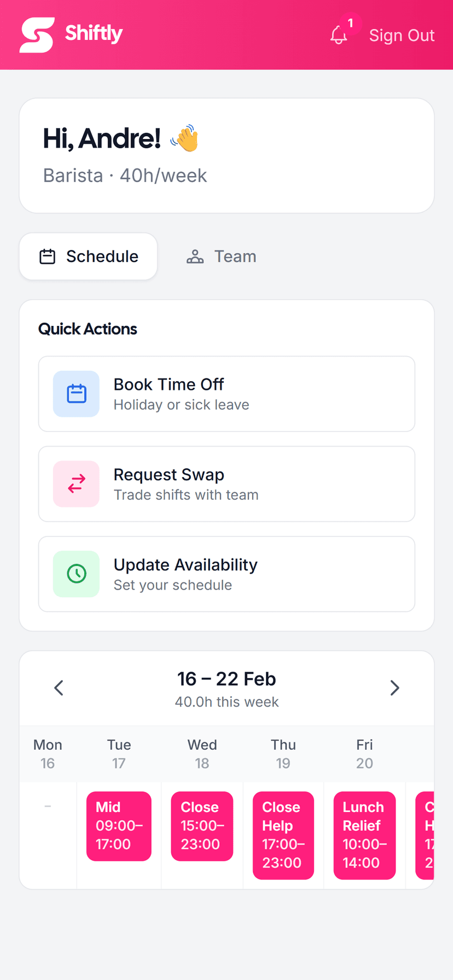Switch to the Team tab
Screen dimensions: 453x980
tap(220, 256)
